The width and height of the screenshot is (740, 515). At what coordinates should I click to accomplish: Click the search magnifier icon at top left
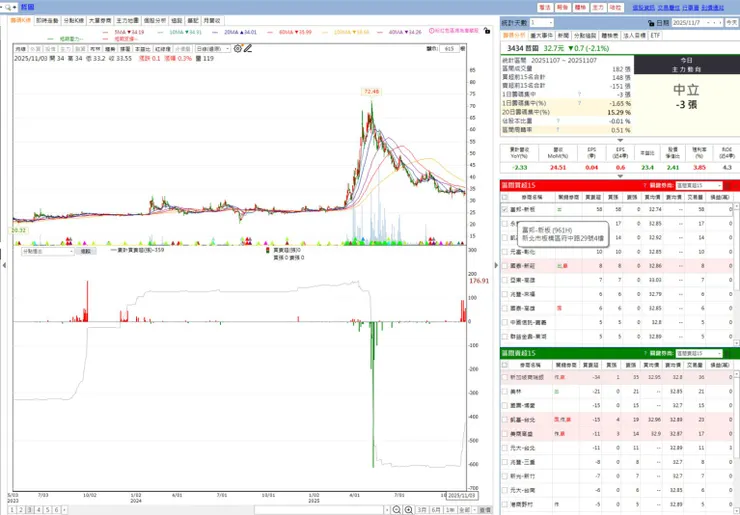pos(8,8)
